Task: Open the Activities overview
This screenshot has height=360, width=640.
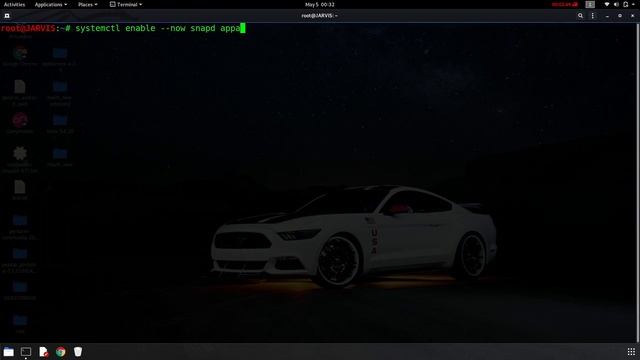Action: click(14, 4)
